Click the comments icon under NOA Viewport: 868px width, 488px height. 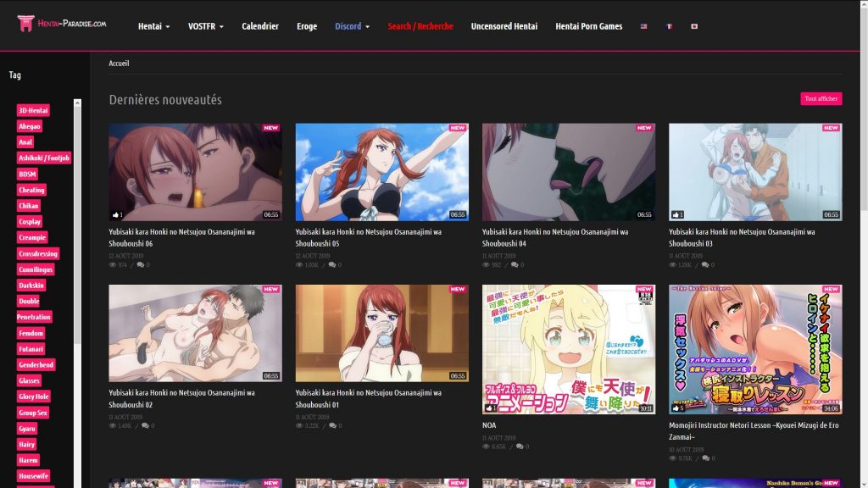520,446
